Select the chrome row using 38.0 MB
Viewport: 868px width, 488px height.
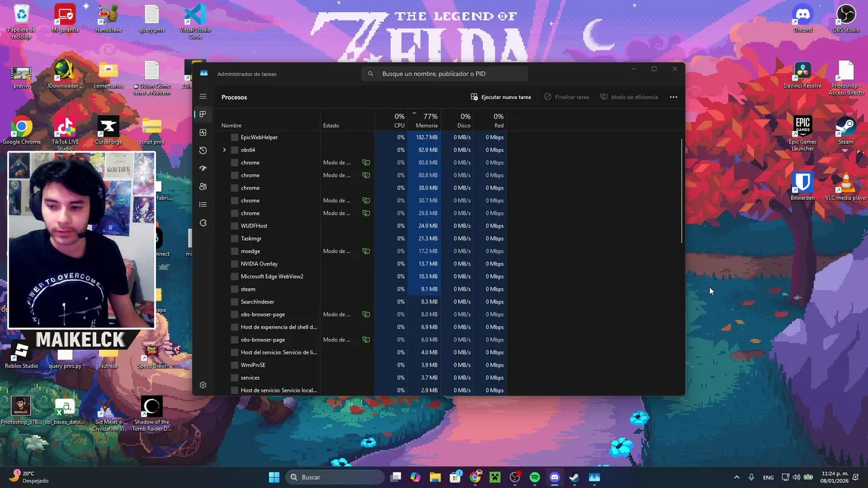(x=362, y=188)
